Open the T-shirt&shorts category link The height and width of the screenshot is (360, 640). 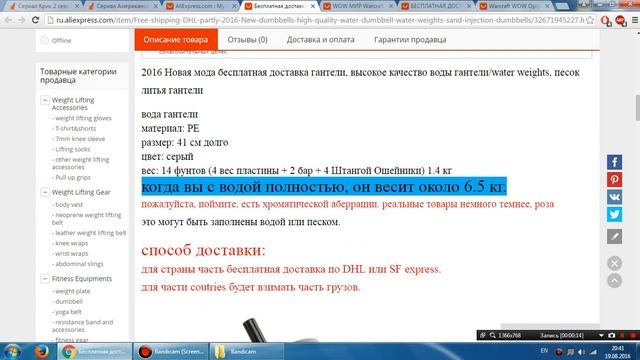tap(76, 128)
